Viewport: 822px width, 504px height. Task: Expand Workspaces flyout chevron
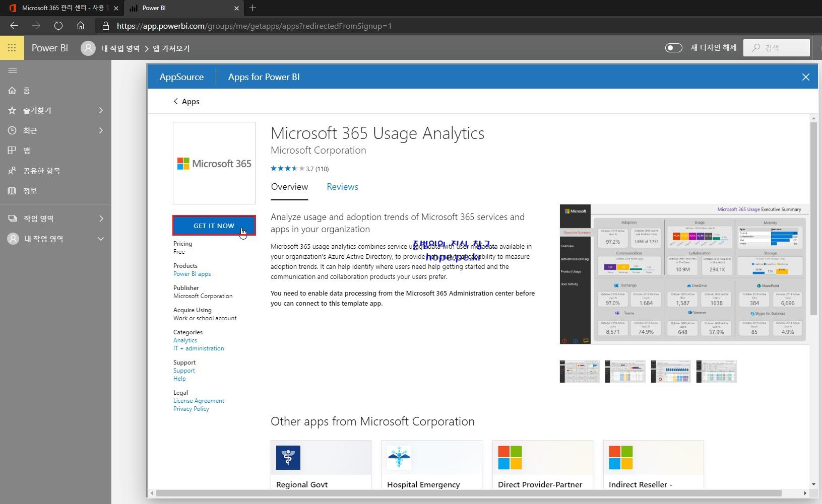(x=101, y=219)
